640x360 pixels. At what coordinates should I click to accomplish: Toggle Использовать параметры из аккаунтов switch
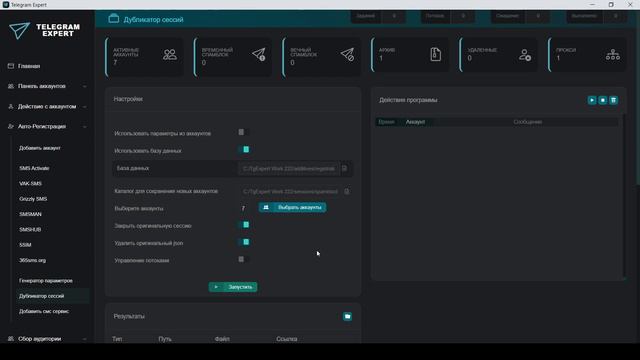243,132
